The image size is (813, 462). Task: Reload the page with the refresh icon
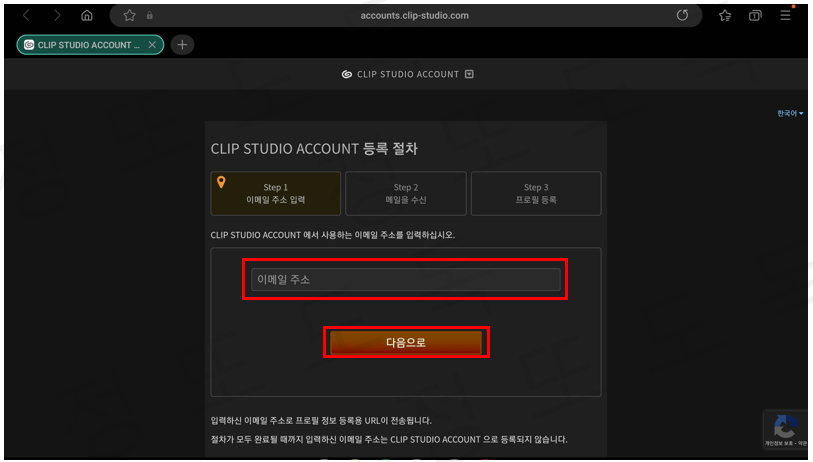click(x=682, y=16)
